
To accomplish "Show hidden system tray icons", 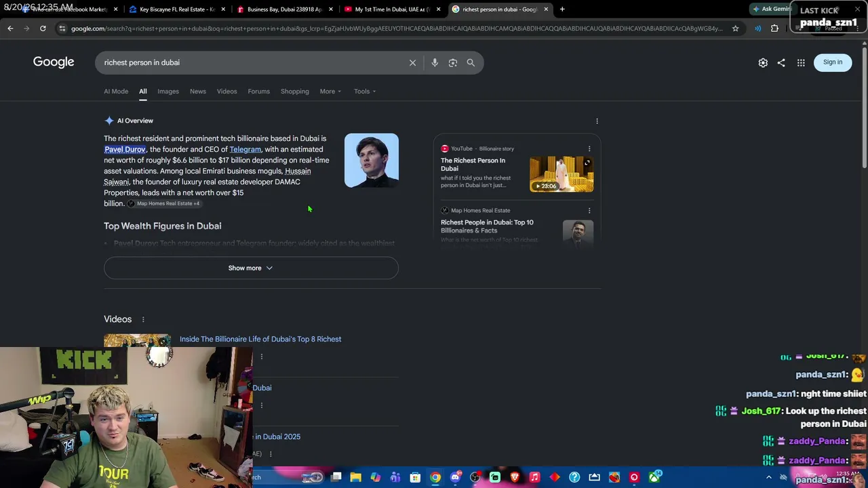I will [x=768, y=477].
